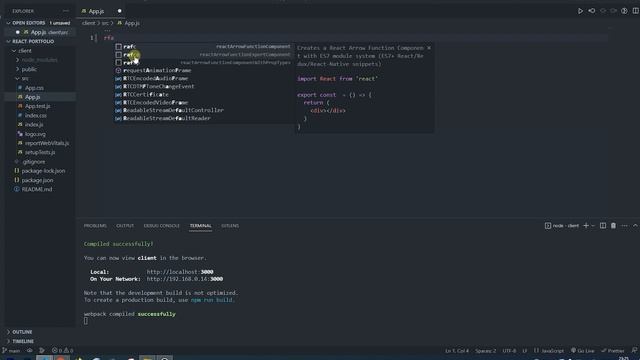The height and width of the screenshot is (360, 640).
Task: Open setupTests.js in the explorer
Action: coord(39,152)
